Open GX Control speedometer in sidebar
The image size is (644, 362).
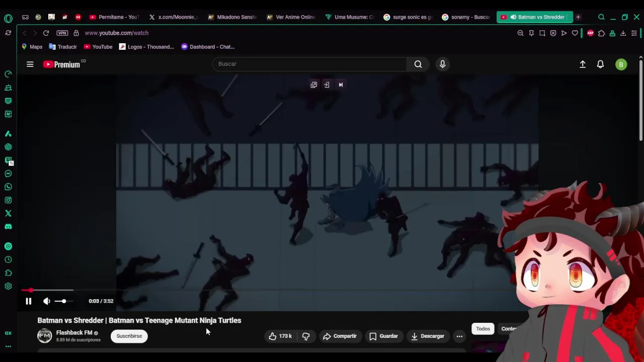coord(8,74)
